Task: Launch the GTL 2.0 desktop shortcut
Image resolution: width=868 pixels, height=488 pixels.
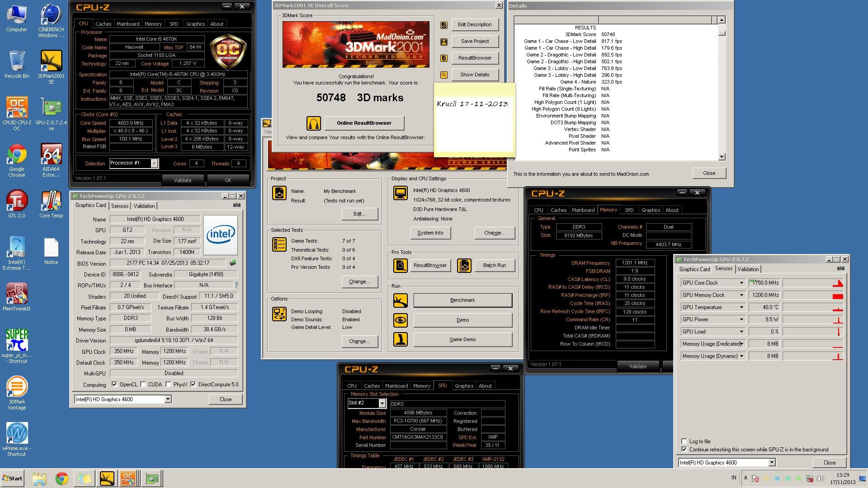Action: click(17, 204)
